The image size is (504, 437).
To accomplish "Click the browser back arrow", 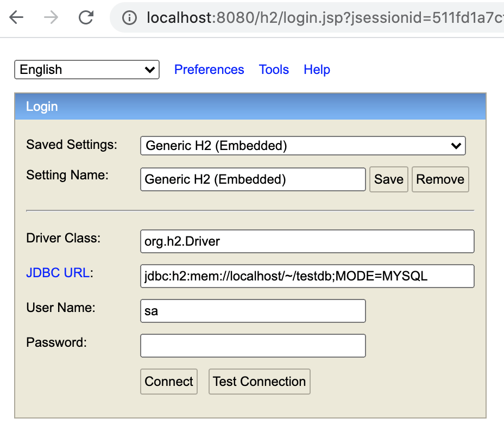I will (17, 18).
